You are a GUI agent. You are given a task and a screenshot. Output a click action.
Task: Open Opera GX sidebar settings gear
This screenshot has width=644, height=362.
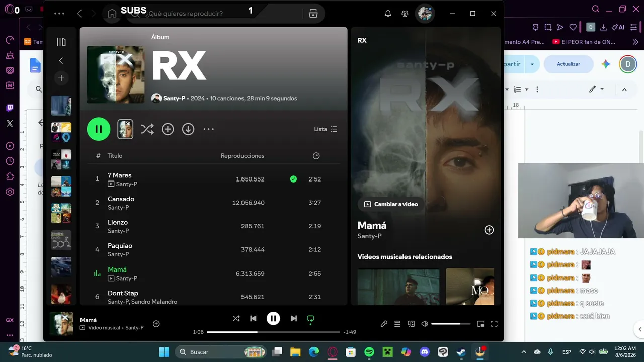click(10, 192)
